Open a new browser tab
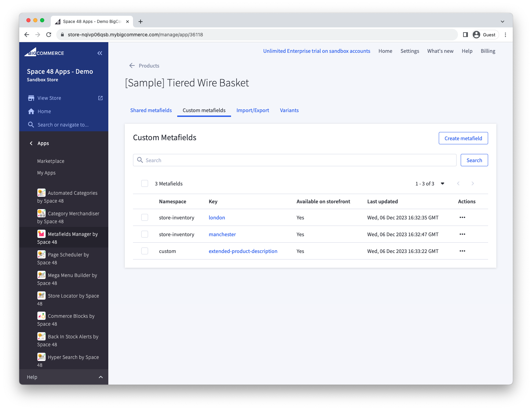This screenshot has height=410, width=532. click(x=141, y=22)
